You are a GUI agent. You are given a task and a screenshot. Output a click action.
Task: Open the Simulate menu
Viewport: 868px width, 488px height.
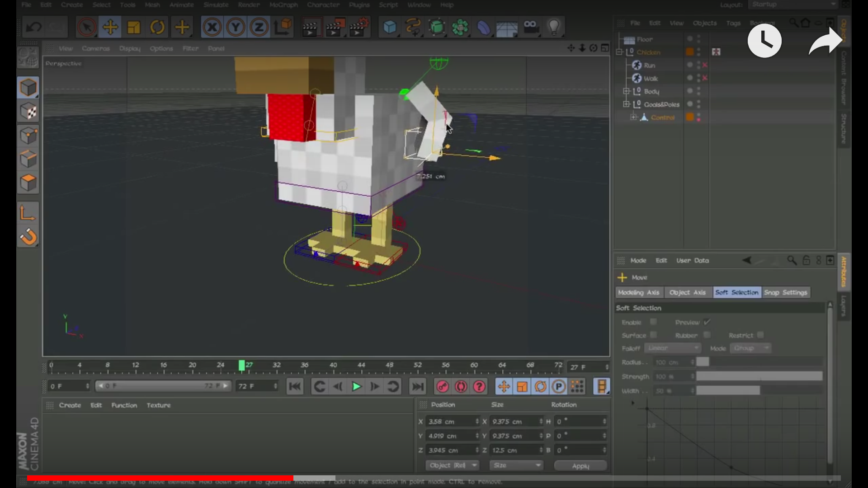click(216, 5)
